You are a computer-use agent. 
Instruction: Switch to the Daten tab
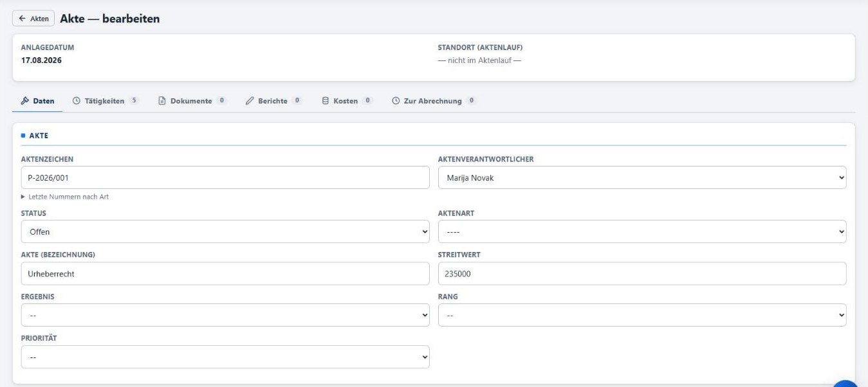pyautogui.click(x=37, y=101)
